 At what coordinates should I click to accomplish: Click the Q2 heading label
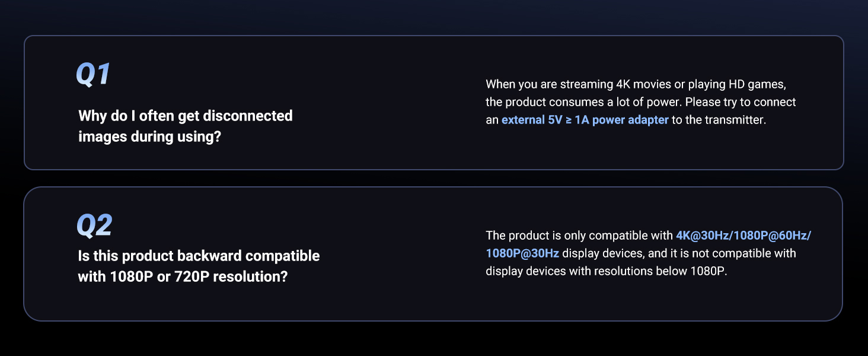[x=94, y=225]
